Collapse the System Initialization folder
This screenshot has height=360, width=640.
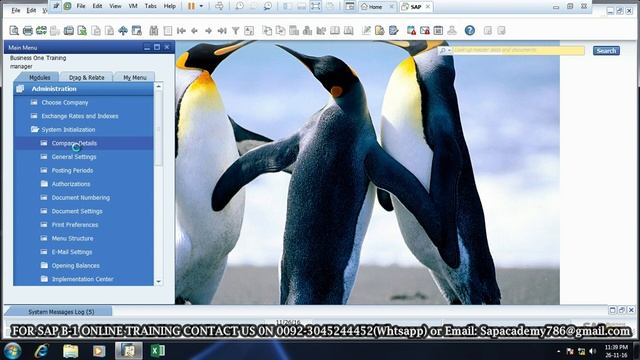34,129
